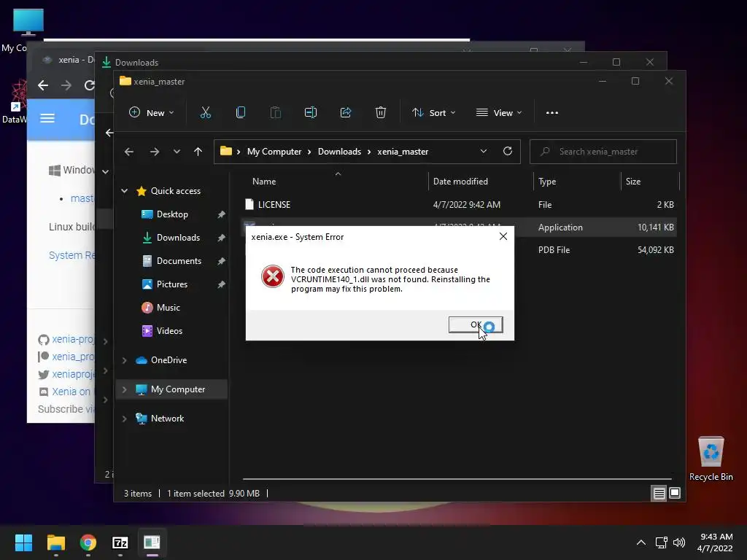
Task: Collapse the Quick access tree node
Action: [x=124, y=191]
